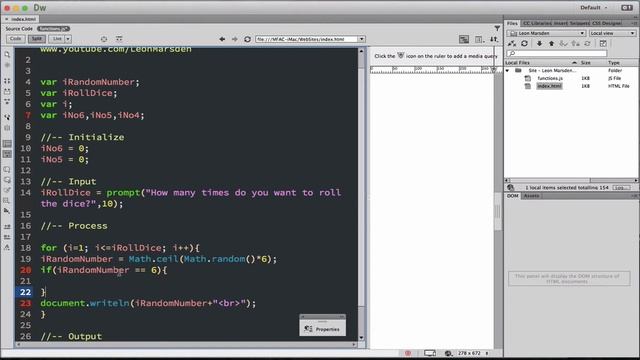Click the visual media queries bar icon
The width and height of the screenshot is (640, 360).
[x=464, y=39]
